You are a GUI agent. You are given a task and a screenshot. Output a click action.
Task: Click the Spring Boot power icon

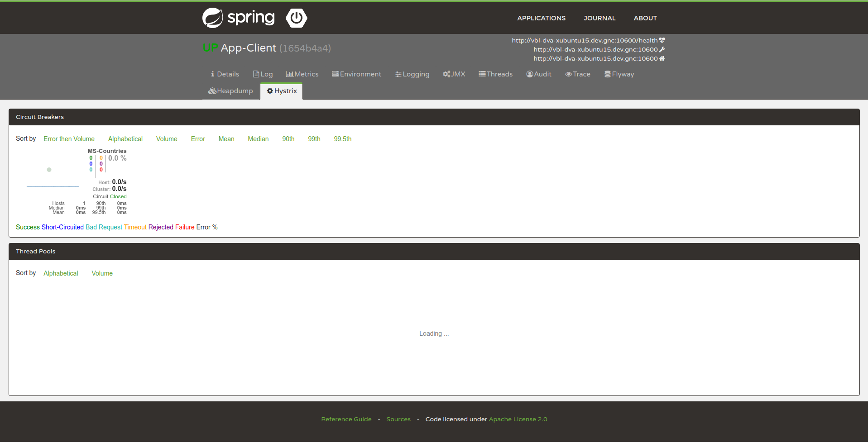pyautogui.click(x=297, y=18)
